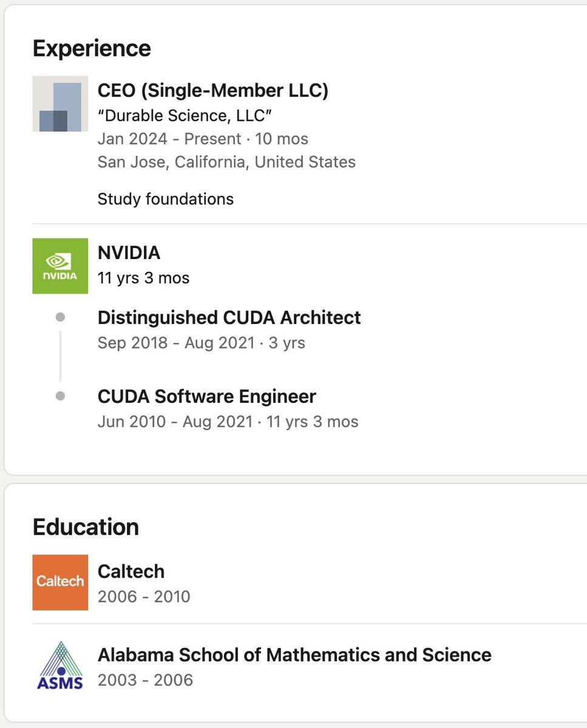Click the Distinguished CUDA Architect role title

pyautogui.click(x=229, y=318)
